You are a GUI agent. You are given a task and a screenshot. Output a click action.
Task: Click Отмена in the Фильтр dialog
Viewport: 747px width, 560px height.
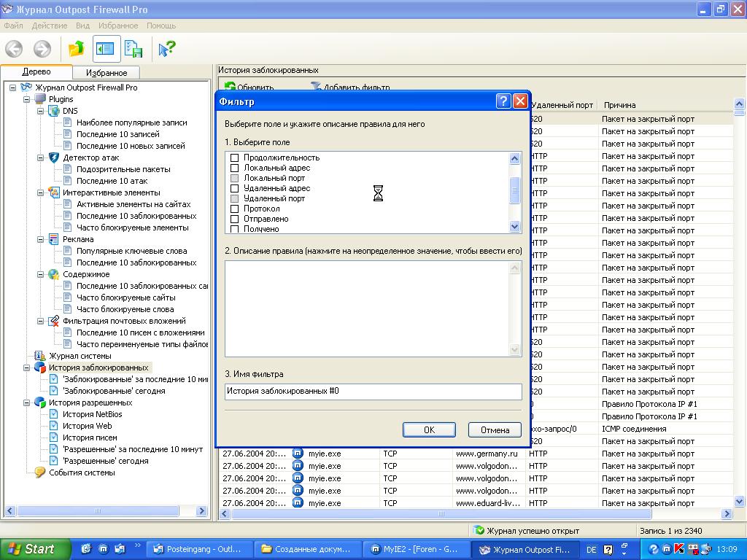(x=495, y=430)
